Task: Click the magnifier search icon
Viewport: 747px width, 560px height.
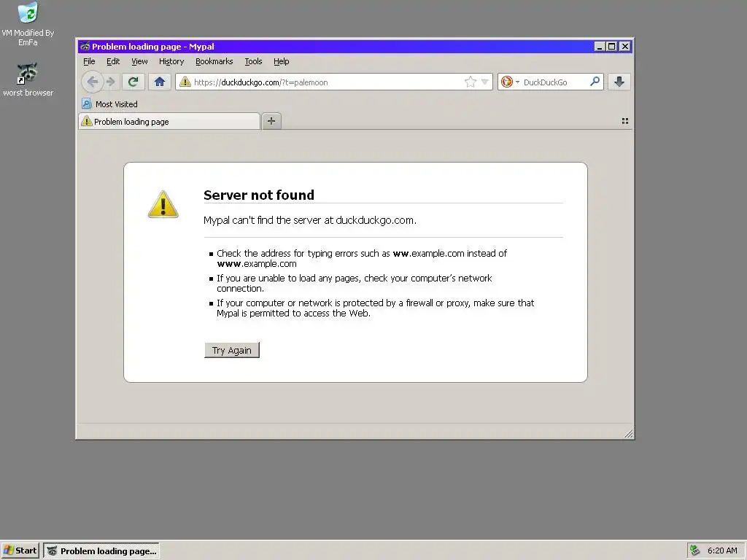Action: point(595,82)
